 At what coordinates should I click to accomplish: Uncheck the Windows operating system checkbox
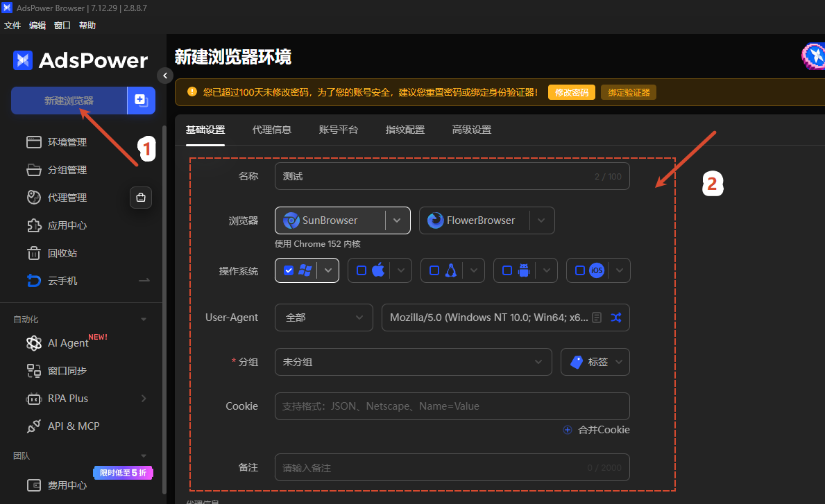click(x=289, y=270)
